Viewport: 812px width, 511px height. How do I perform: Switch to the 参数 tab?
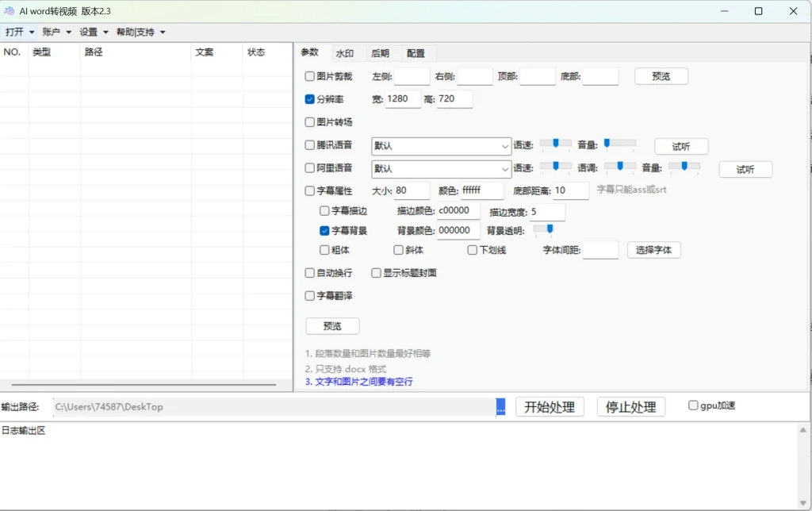(310, 52)
